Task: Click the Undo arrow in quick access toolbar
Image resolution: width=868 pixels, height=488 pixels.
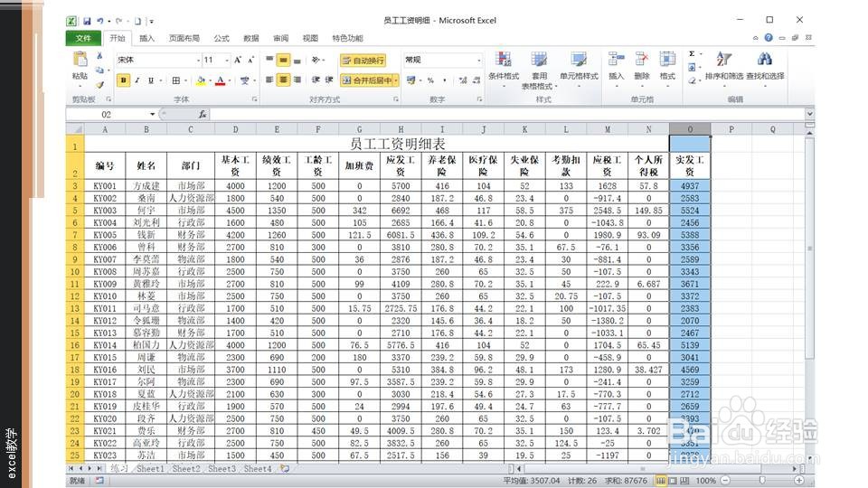Action: [x=100, y=21]
